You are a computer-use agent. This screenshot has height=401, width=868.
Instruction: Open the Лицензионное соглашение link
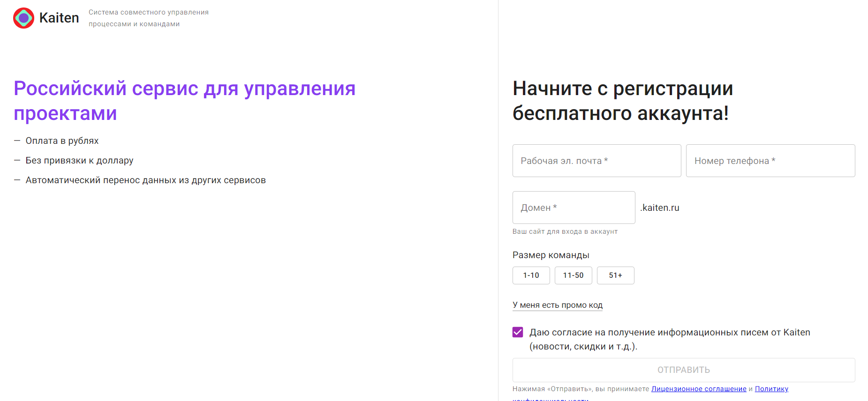(699, 389)
